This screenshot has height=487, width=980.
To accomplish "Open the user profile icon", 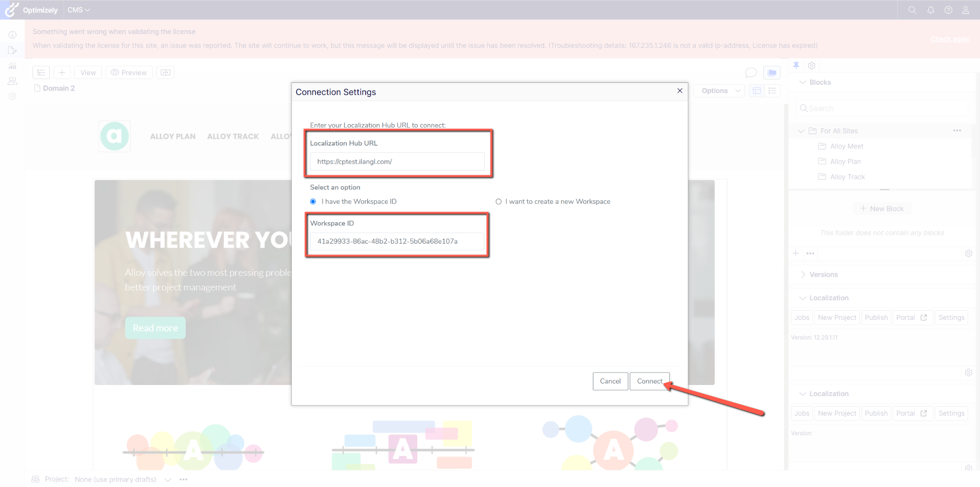I will 966,10.
